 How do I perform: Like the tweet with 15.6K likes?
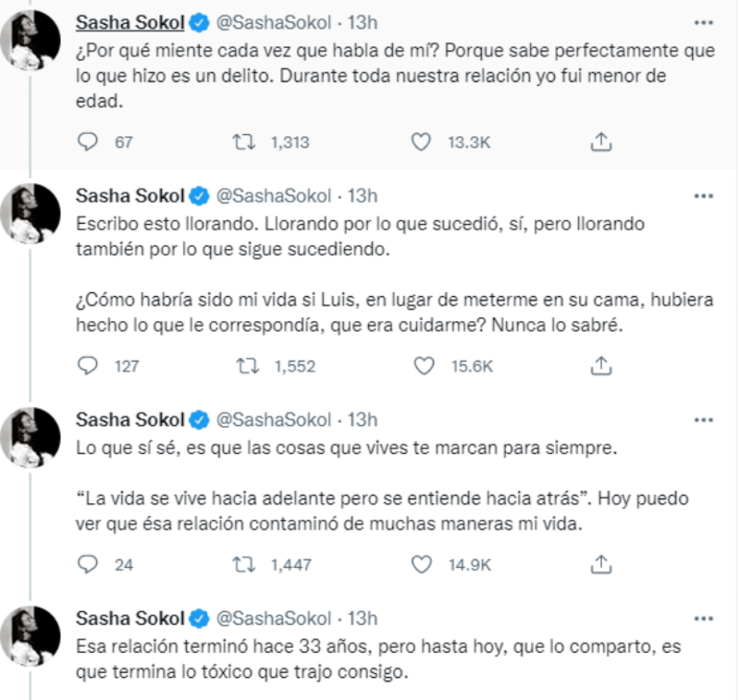(x=422, y=365)
